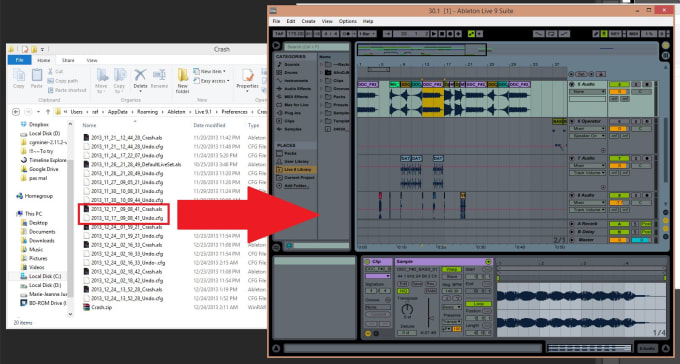The image size is (680, 364).
Task: Toggle the MIDI map mode switch
Action: 634,34
